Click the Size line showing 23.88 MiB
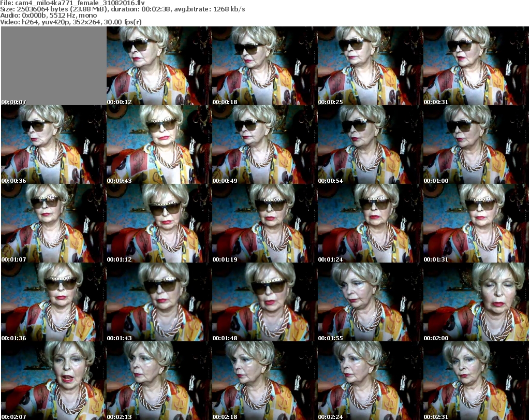The height and width of the screenshot is (420, 530). [122, 9]
